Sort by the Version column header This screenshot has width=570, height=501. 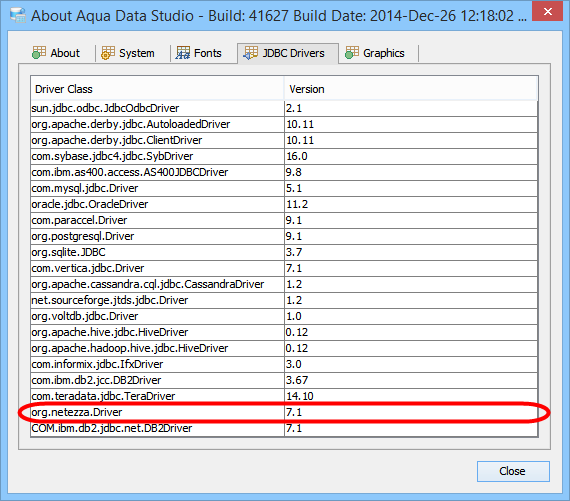click(410, 89)
